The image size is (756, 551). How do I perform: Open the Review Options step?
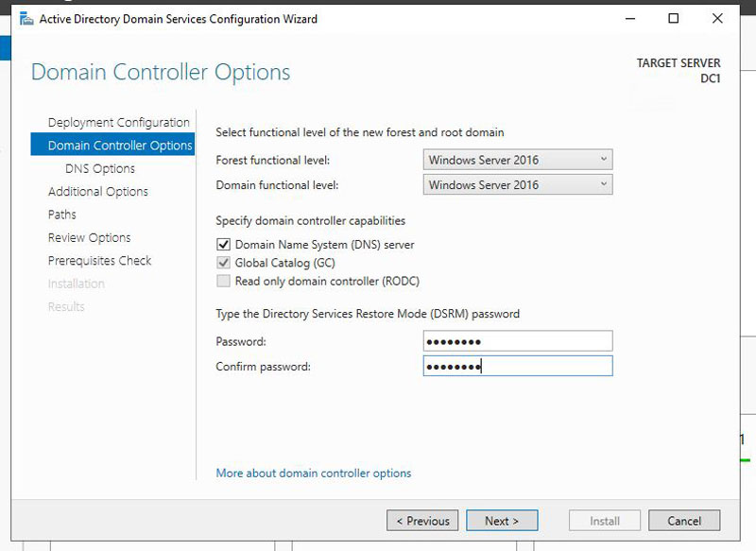pyautogui.click(x=89, y=237)
